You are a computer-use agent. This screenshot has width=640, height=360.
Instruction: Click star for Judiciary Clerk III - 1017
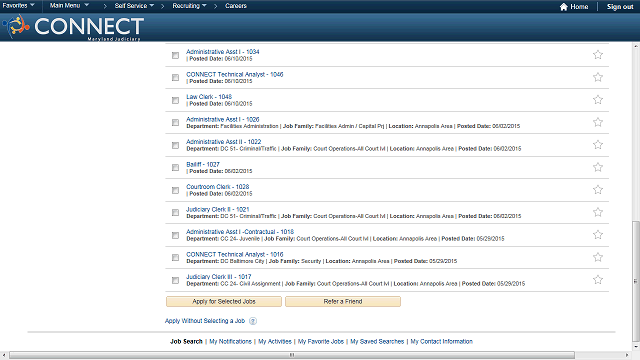tap(598, 280)
